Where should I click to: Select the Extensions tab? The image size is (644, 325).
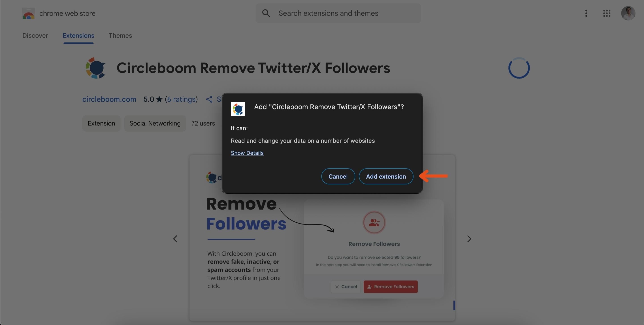78,35
